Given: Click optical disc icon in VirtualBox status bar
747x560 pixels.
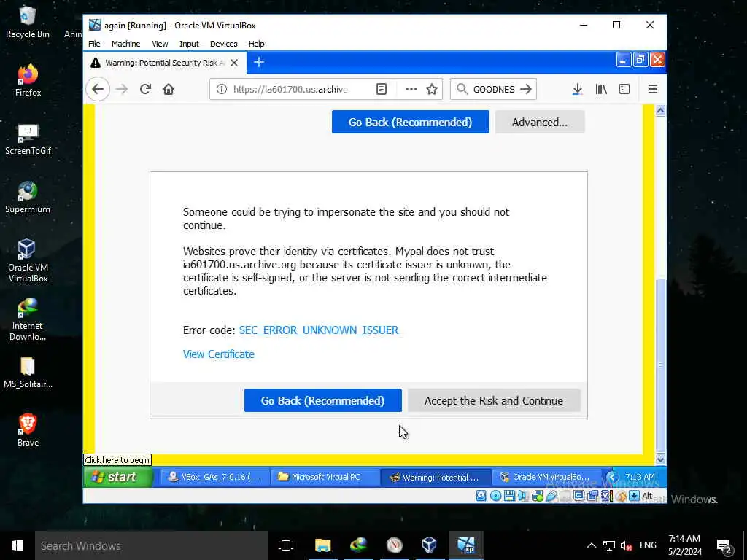Looking at the screenshot, I should point(496,496).
